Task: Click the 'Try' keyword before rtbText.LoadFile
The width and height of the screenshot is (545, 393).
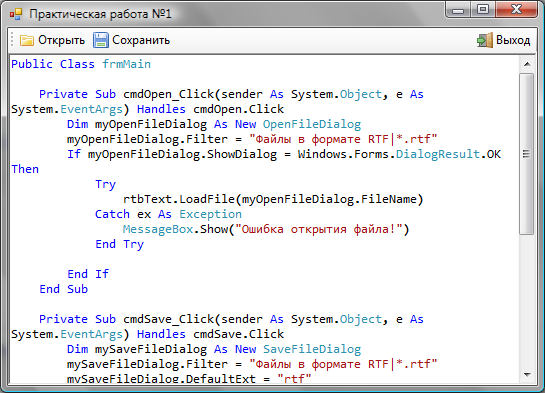Action: click(105, 185)
